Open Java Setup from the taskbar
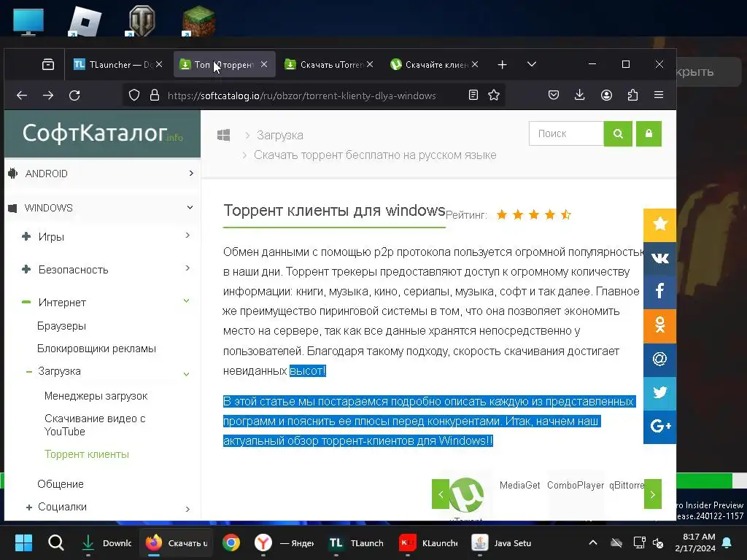 pos(501,542)
